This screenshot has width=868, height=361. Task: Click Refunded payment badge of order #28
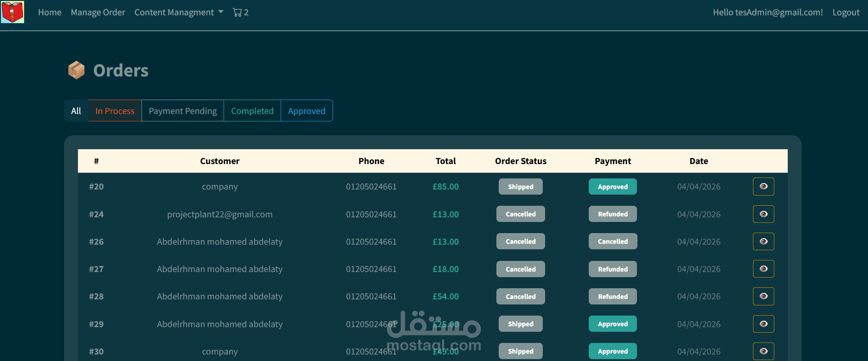pos(613,297)
